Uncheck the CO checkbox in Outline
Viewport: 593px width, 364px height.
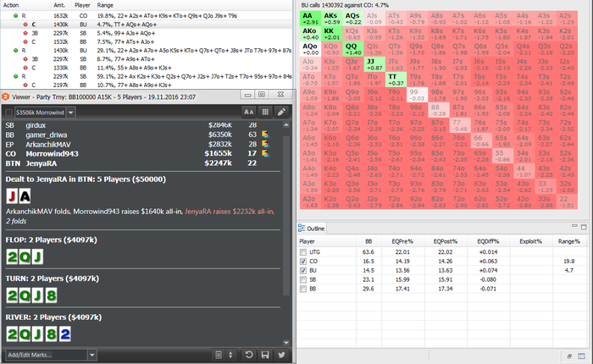tap(303, 262)
